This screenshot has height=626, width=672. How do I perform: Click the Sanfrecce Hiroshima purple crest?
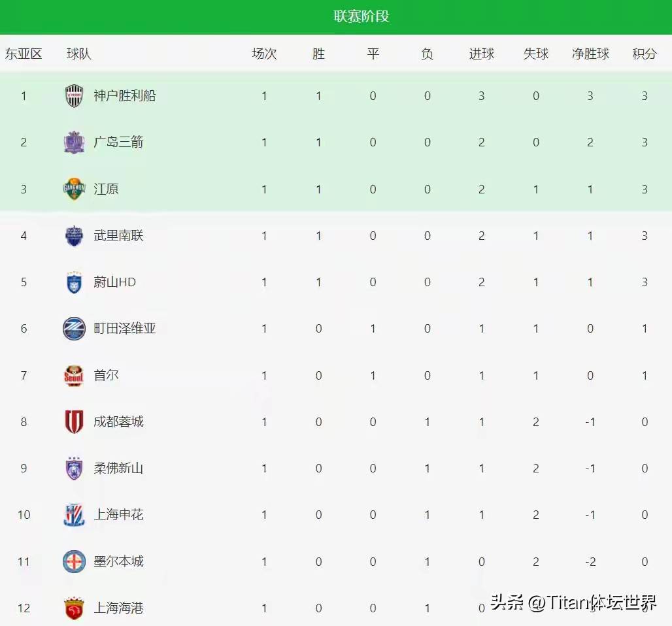(x=74, y=142)
